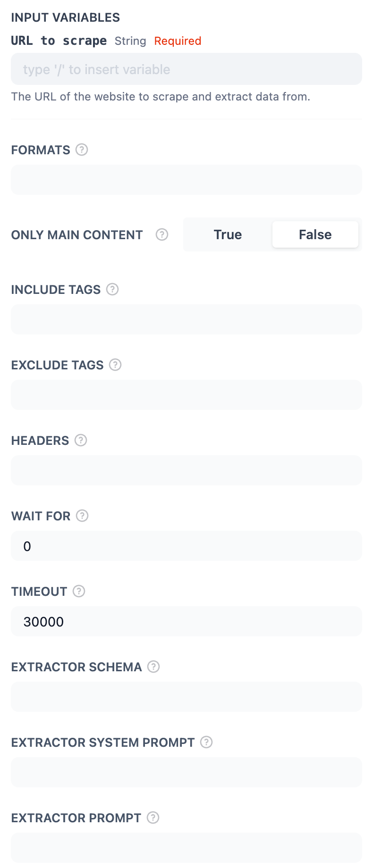Click EXTRACTOR PROMPT help icon
The width and height of the screenshot is (373, 868).
click(x=153, y=818)
